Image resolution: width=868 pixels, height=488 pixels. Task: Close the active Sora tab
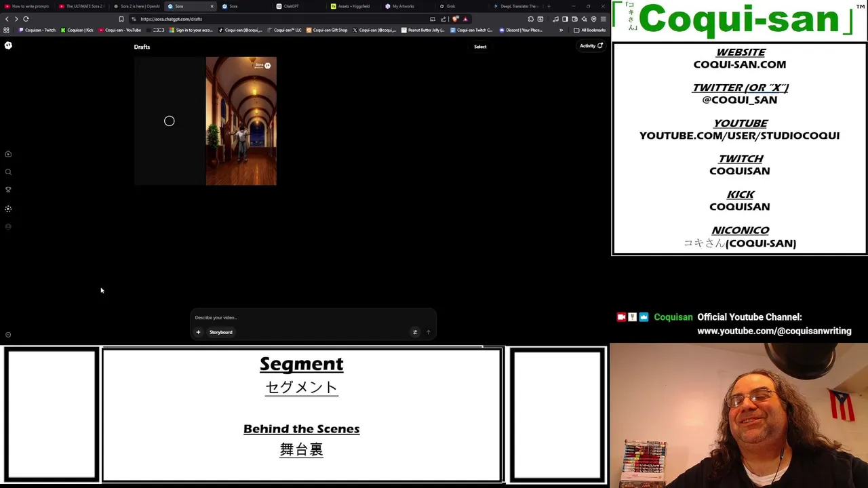click(212, 6)
